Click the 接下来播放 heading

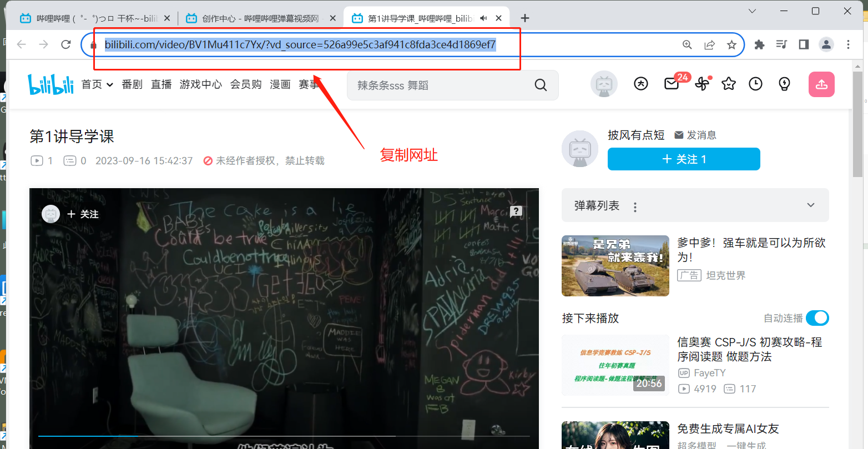(590, 318)
